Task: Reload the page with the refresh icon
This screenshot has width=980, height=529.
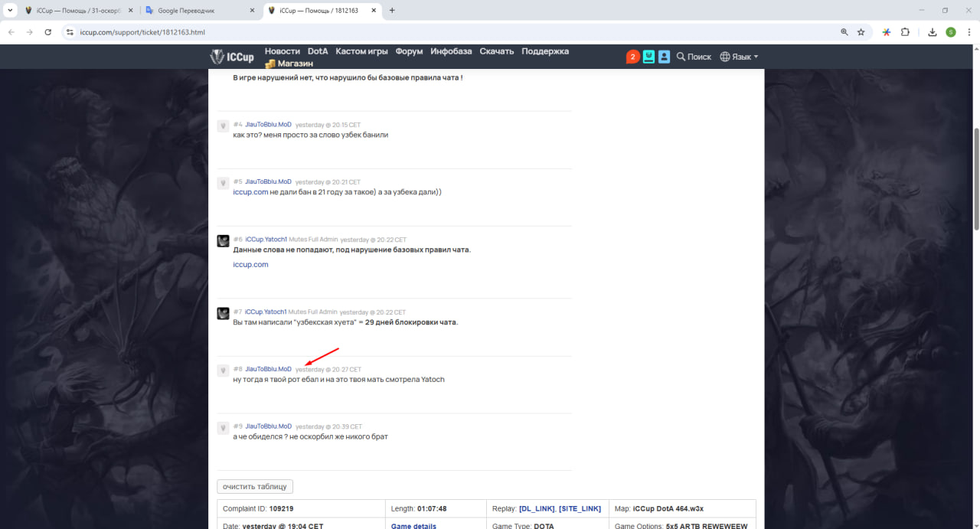Action: click(48, 32)
